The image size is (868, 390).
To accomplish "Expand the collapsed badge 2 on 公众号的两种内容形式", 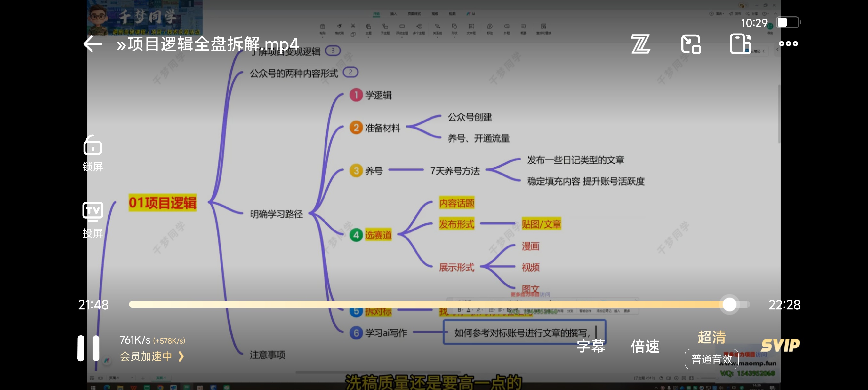I will [x=350, y=72].
